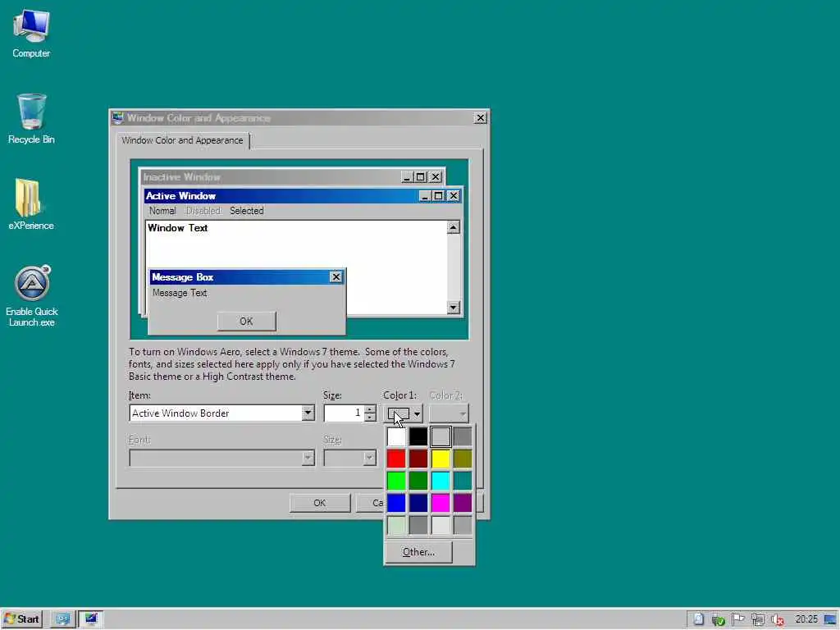The width and height of the screenshot is (840, 630).
Task: Pick the dark green swatch
Action: click(418, 481)
